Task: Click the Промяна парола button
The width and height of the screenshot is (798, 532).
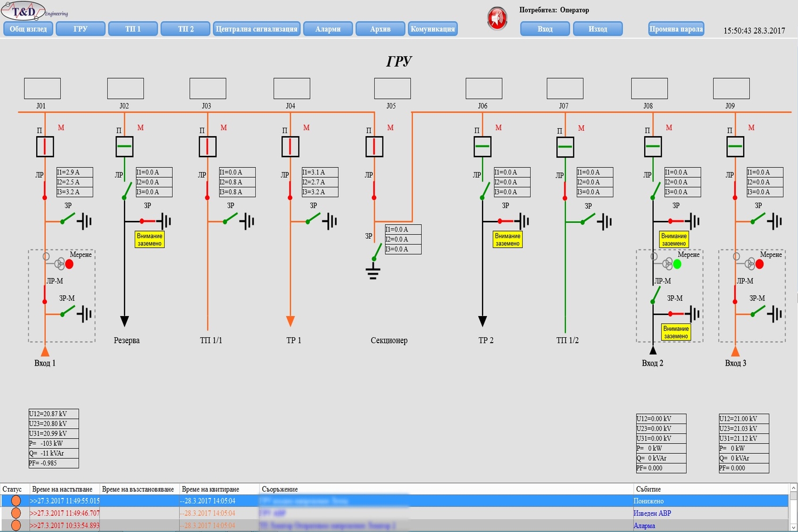Action: (676, 29)
